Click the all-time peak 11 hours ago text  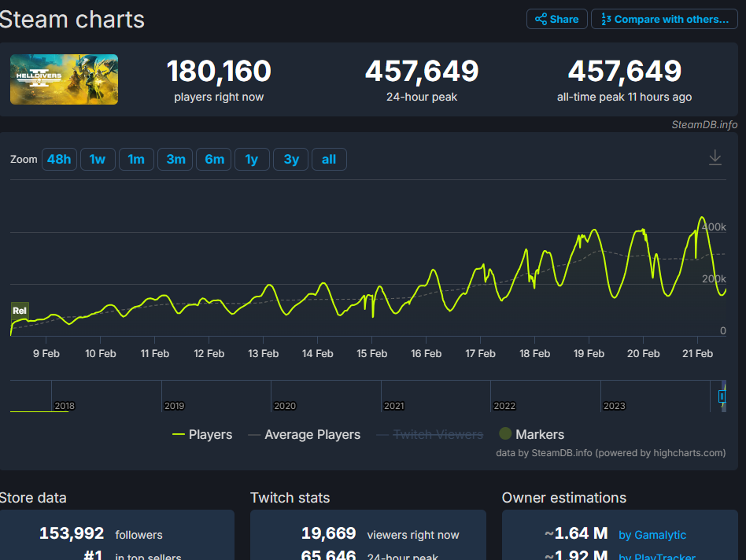624,97
